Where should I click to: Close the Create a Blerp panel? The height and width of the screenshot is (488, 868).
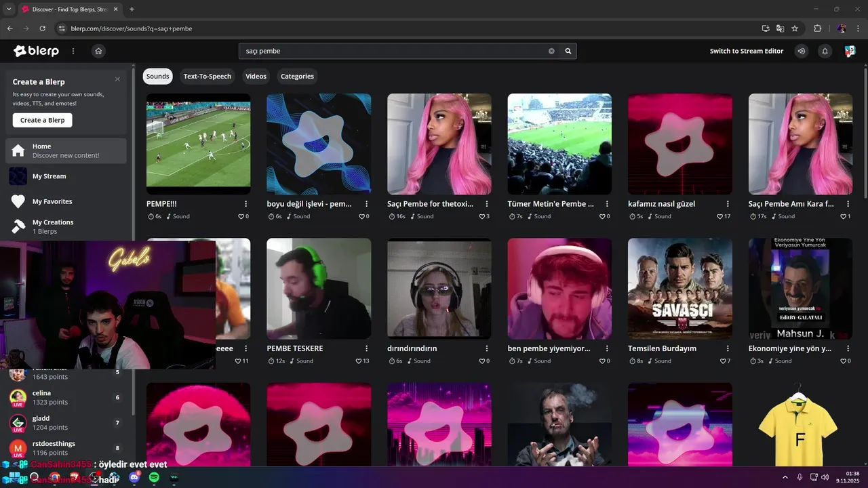117,79
